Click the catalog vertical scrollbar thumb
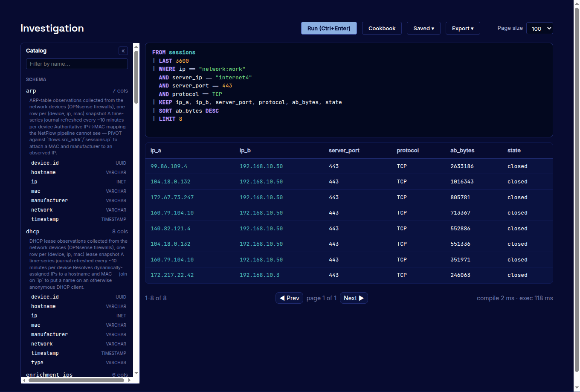Screen dimensions: 580x392 click(x=136, y=77)
